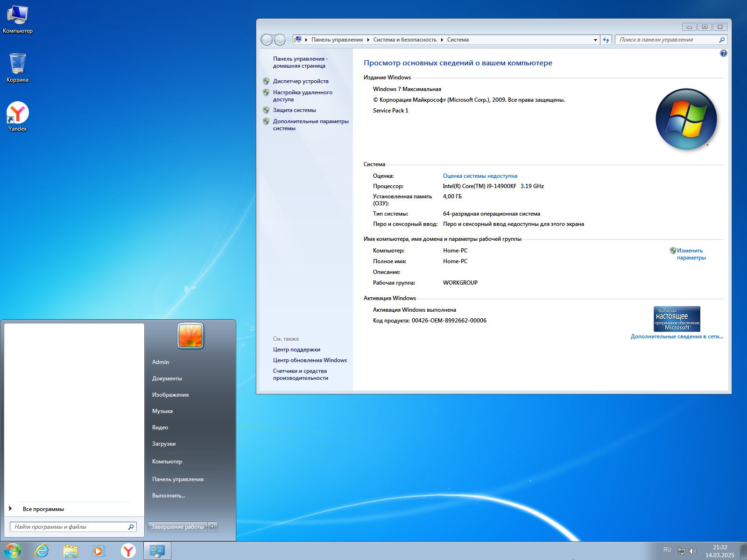Open Центр обновления Windows link
747x560 pixels.
[310, 360]
